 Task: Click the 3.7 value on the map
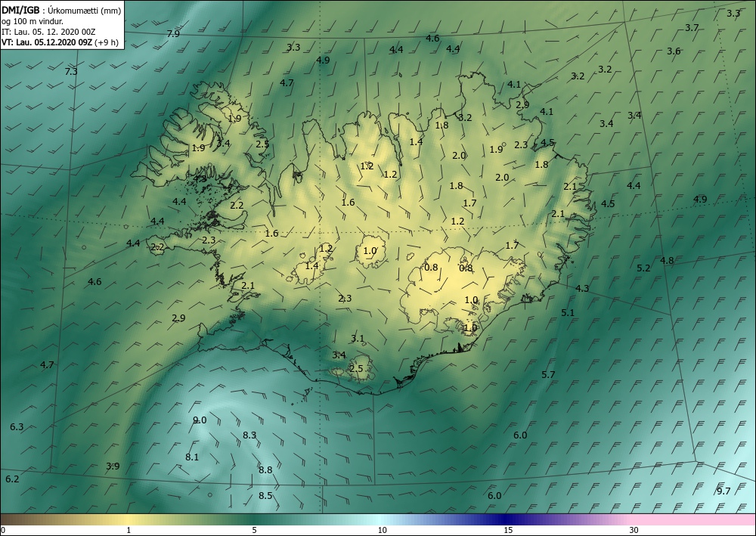pos(692,27)
